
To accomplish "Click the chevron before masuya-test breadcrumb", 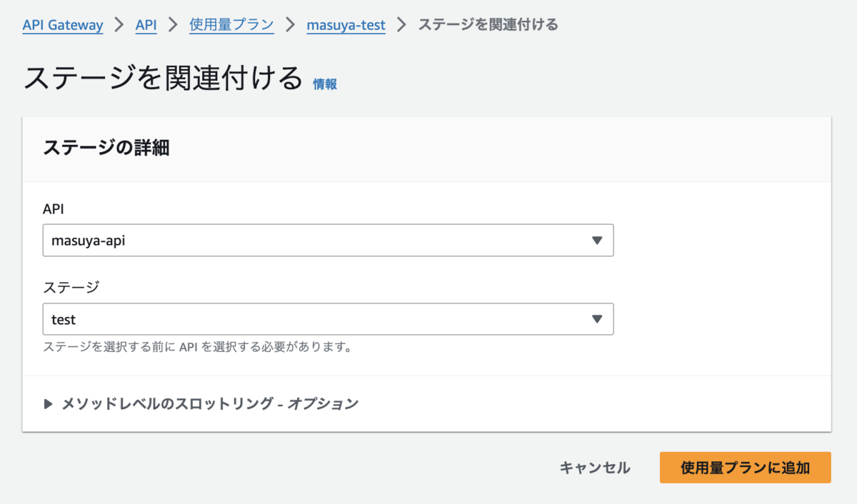I will click(290, 25).
